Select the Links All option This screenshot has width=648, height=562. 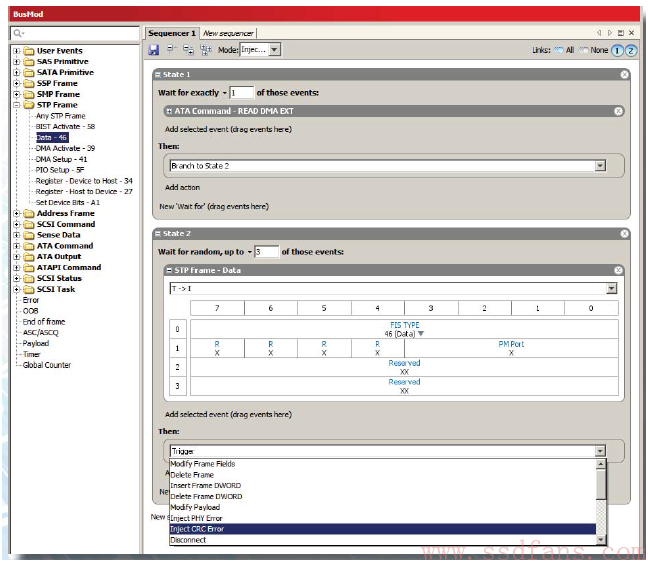[x=564, y=50]
